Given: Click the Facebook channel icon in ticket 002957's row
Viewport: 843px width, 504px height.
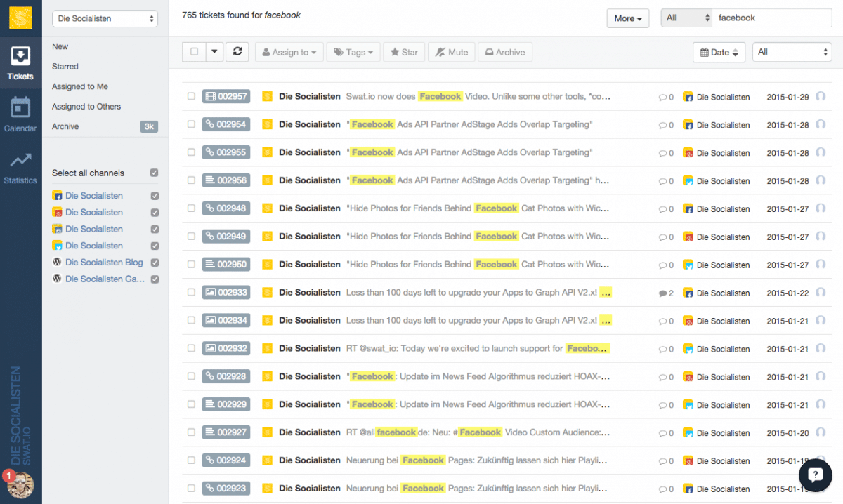Looking at the screenshot, I should click(689, 97).
